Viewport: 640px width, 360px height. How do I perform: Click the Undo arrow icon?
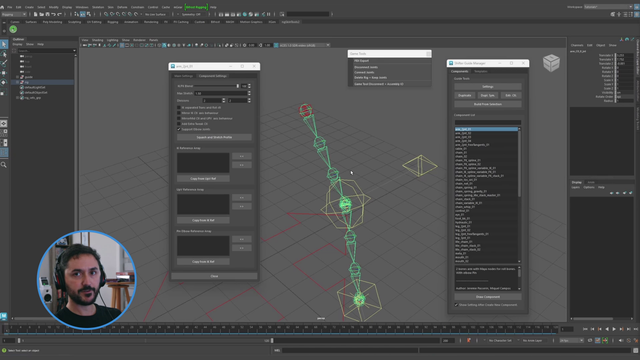pyautogui.click(x=53, y=14)
